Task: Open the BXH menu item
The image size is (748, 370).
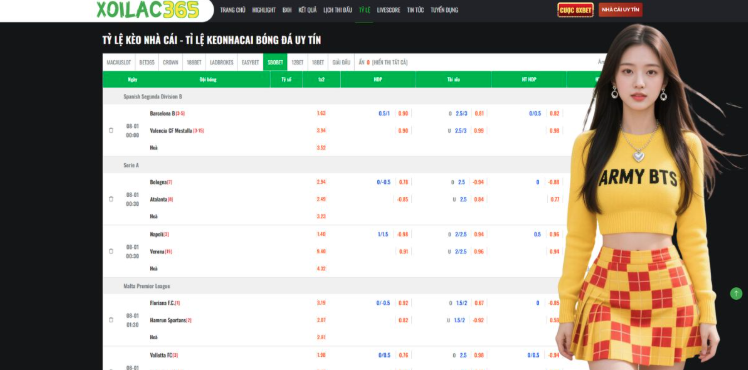Action: tap(287, 10)
